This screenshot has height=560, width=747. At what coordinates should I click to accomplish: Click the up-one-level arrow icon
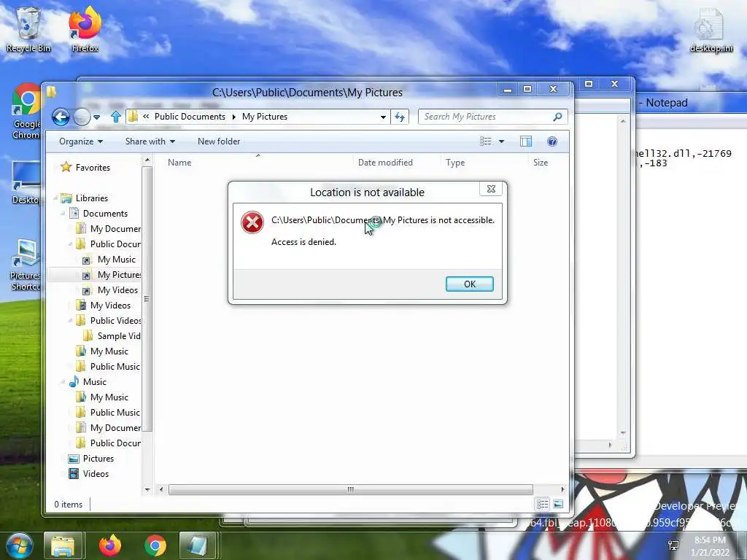[115, 117]
